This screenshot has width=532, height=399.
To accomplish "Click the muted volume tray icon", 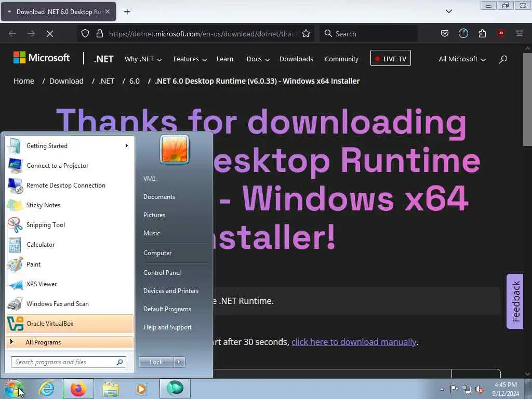I will pyautogui.click(x=480, y=390).
